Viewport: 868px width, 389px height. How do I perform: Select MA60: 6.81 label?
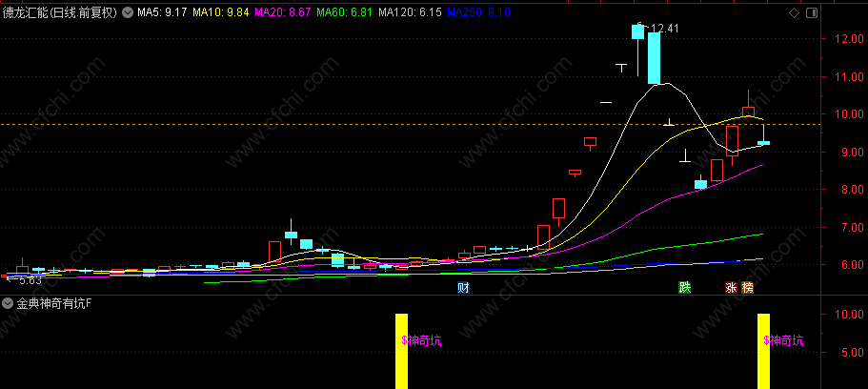click(346, 12)
